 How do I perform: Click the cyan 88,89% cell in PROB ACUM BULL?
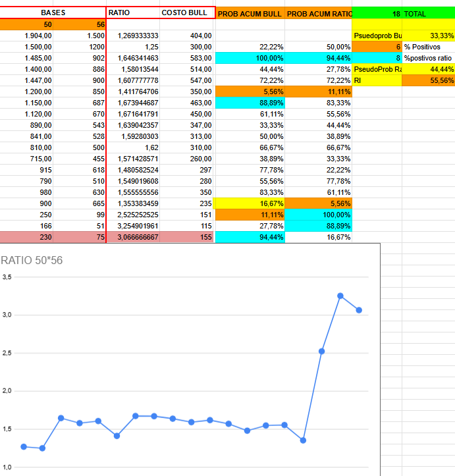click(x=250, y=103)
